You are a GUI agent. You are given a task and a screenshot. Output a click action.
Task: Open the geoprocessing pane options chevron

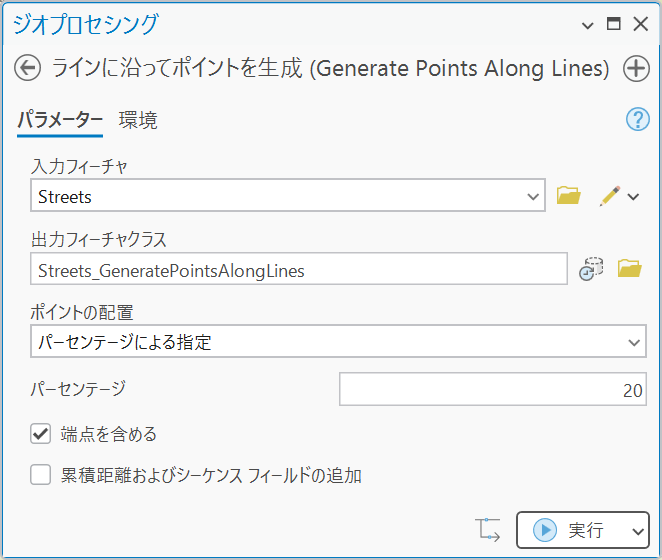587,26
